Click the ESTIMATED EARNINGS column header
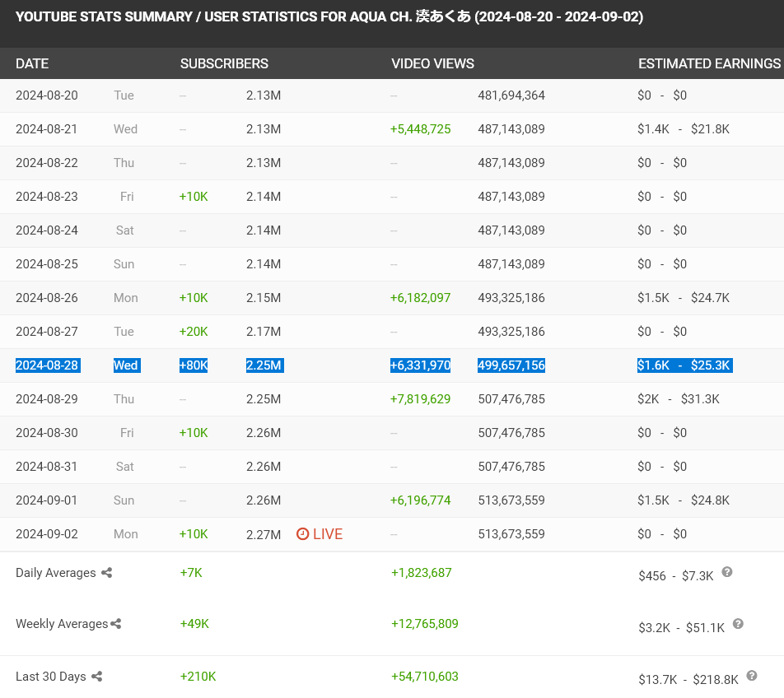Screen dimensions: 784x698 tap(710, 63)
